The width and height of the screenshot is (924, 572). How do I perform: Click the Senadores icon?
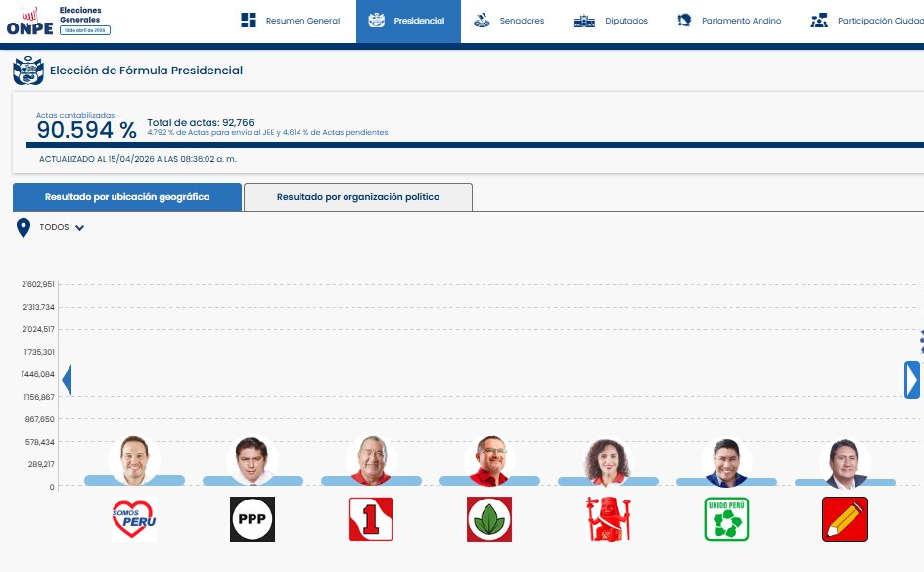coord(482,20)
